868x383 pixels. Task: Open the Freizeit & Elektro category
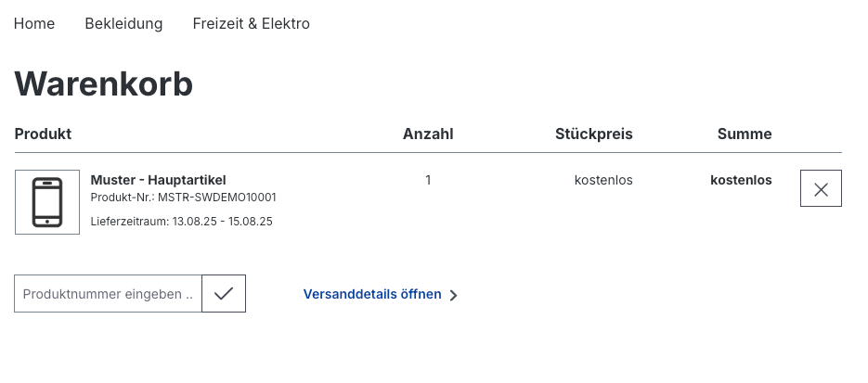252,24
